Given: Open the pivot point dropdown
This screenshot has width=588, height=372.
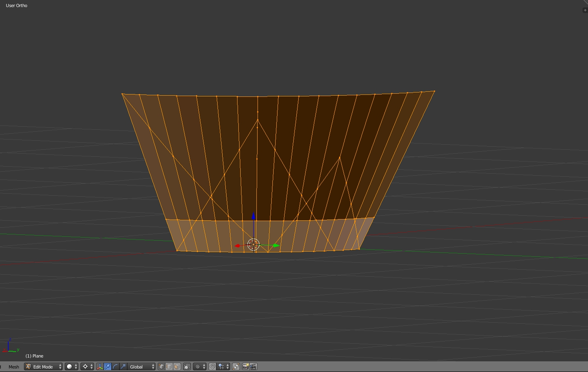Looking at the screenshot, I should (x=87, y=367).
